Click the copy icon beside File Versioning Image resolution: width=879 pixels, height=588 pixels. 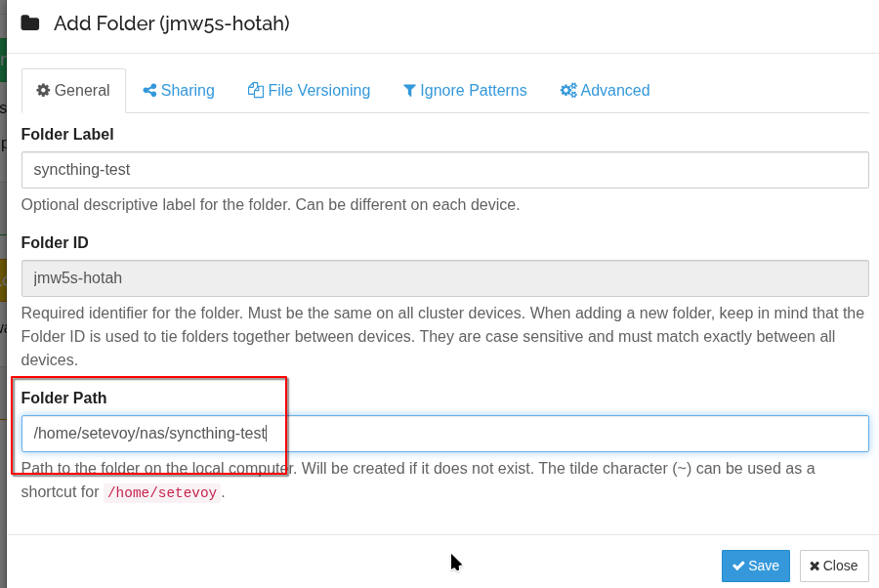pos(256,90)
